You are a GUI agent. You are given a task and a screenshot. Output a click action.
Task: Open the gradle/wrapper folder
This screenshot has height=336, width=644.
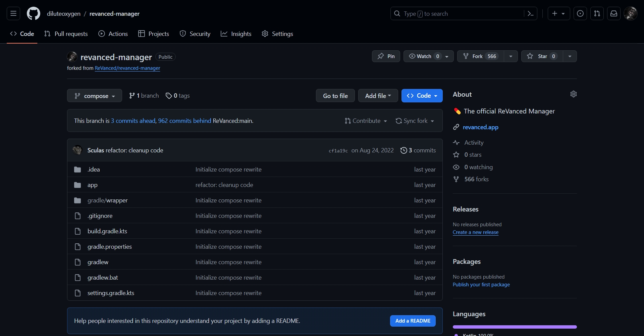click(108, 200)
